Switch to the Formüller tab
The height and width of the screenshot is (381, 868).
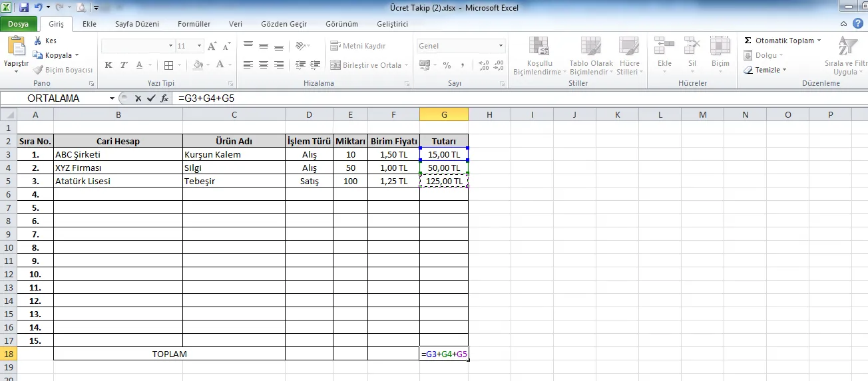[194, 24]
